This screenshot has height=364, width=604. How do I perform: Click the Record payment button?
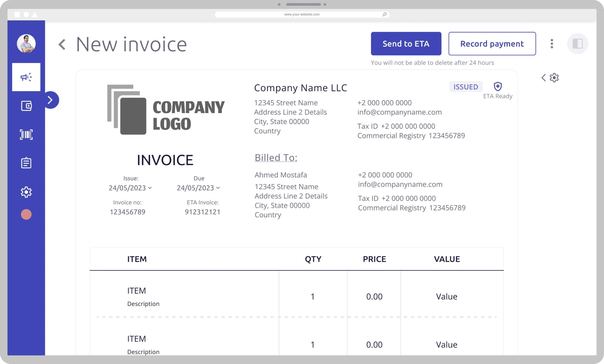tap(492, 44)
